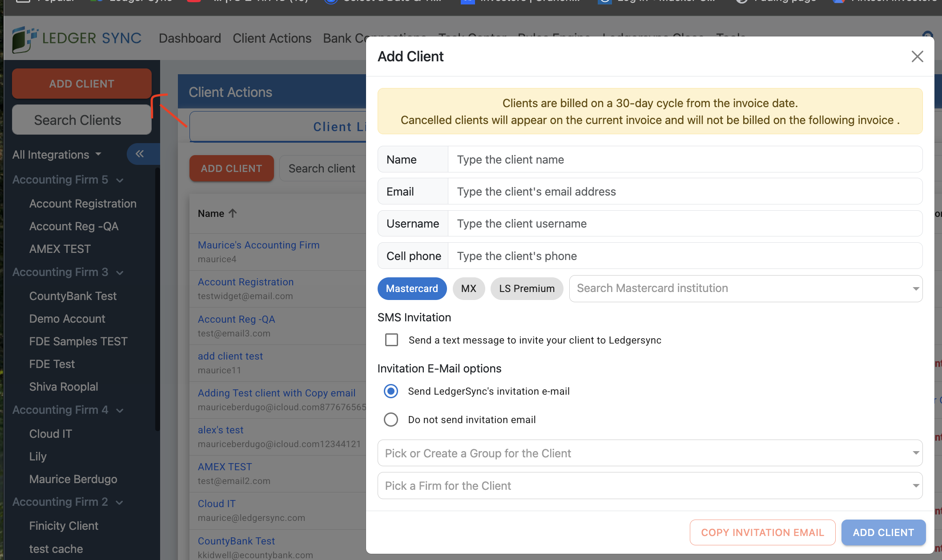
Task: Select Finicity Client in the sidebar
Action: (64, 526)
